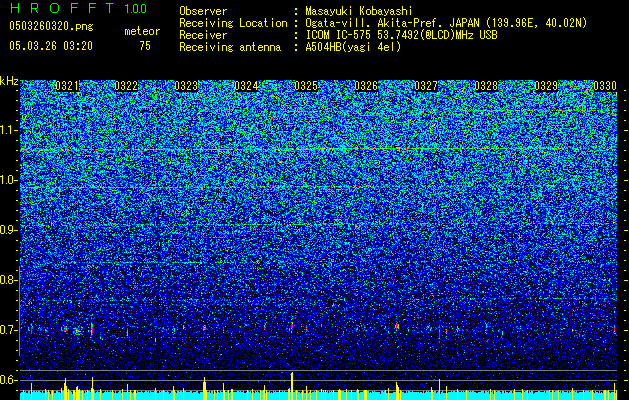Click the 0.7 frequency axis label

point(9,330)
